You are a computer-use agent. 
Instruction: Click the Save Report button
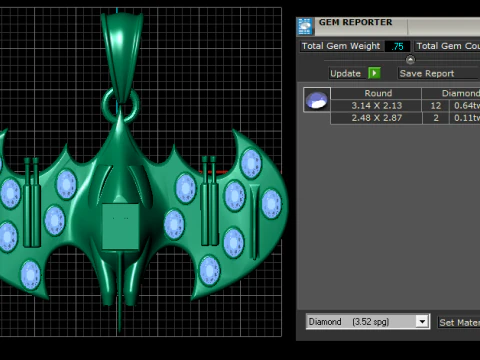coord(439,73)
